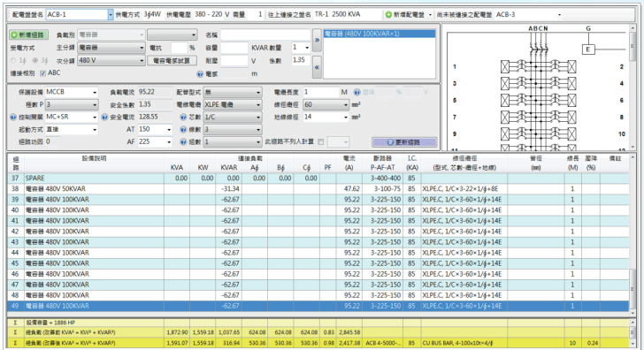Select circuit row 39
This screenshot has height=350, width=644.
318,200
